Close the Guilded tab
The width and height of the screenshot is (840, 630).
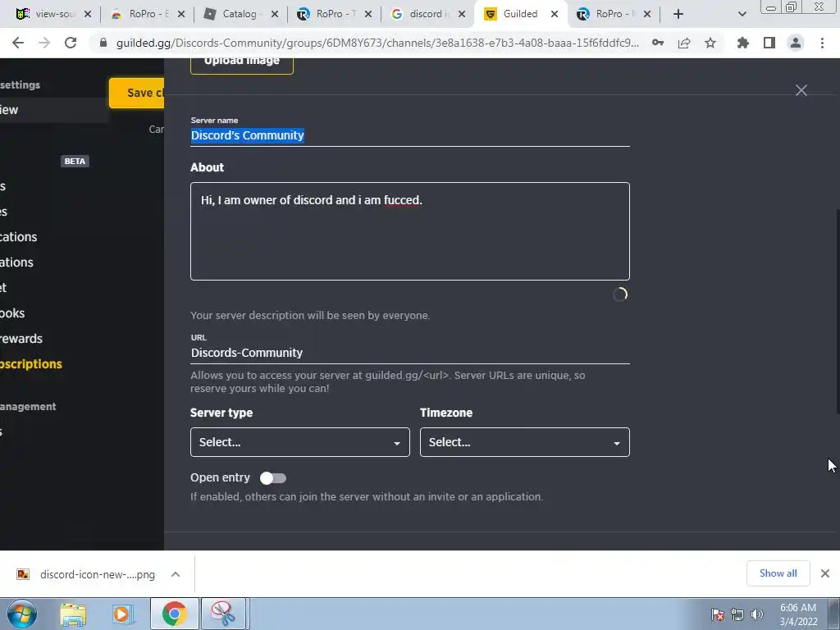(x=555, y=15)
